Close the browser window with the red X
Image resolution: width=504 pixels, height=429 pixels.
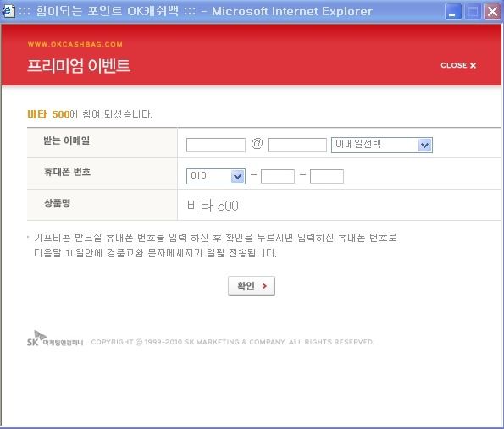coord(492,12)
